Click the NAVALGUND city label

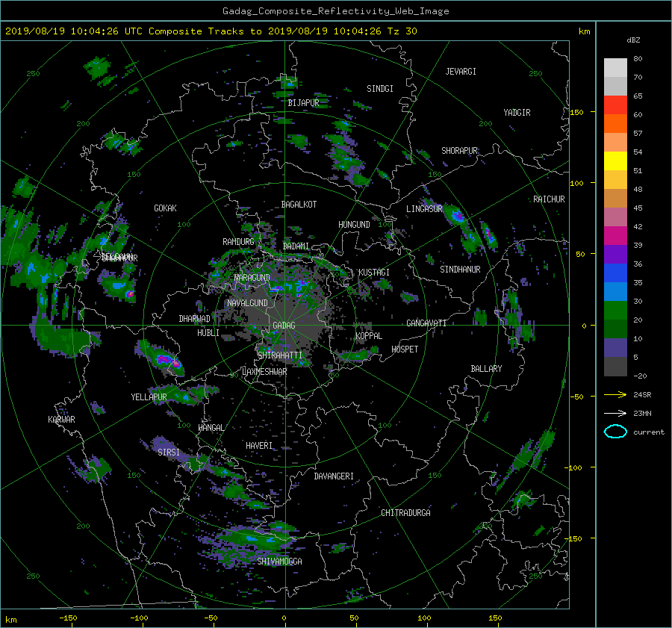click(x=248, y=303)
